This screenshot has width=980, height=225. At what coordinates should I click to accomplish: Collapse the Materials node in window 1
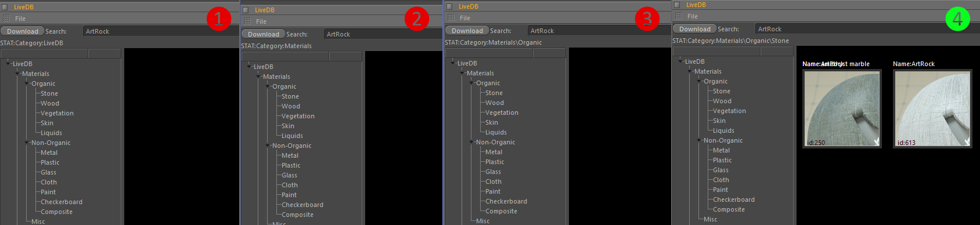coord(17,74)
